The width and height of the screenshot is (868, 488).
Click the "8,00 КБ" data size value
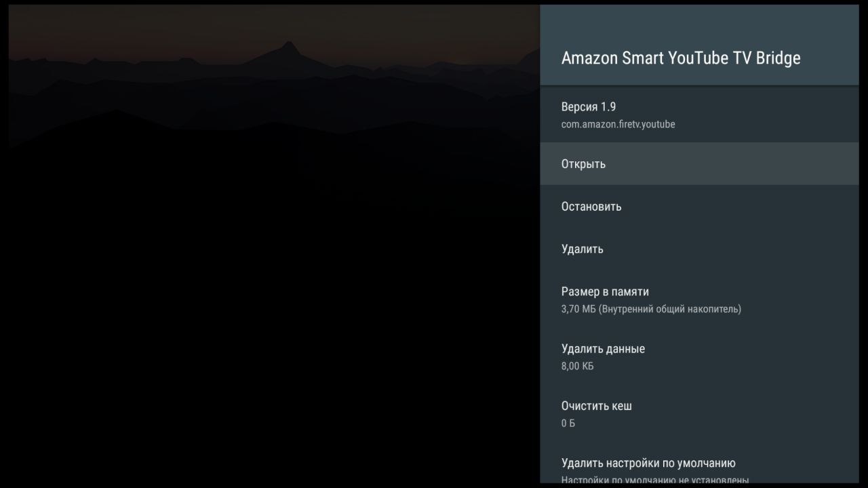point(577,366)
